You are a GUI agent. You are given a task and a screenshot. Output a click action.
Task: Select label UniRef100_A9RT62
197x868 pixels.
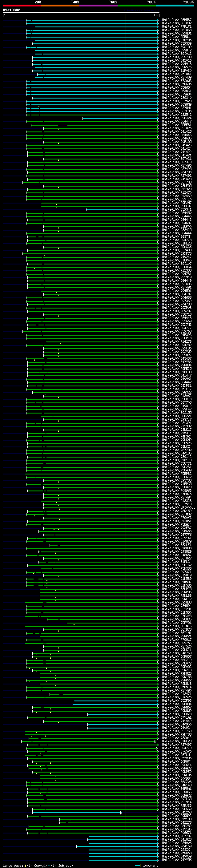pos(176,565)
